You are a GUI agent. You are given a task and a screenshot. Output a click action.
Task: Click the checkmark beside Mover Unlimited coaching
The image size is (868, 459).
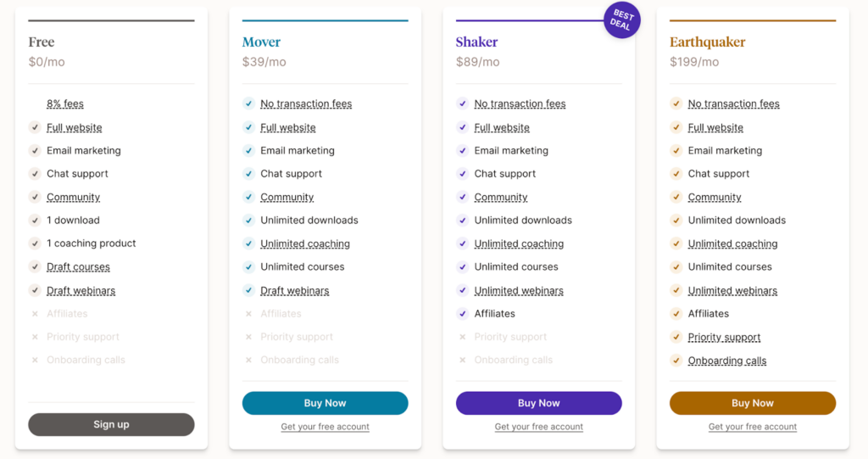(x=248, y=243)
